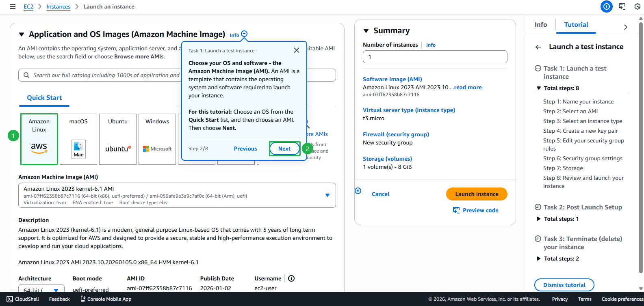This screenshot has width=644, height=306.
Task: Select the Amazon Linux OS tile
Action: point(39,139)
